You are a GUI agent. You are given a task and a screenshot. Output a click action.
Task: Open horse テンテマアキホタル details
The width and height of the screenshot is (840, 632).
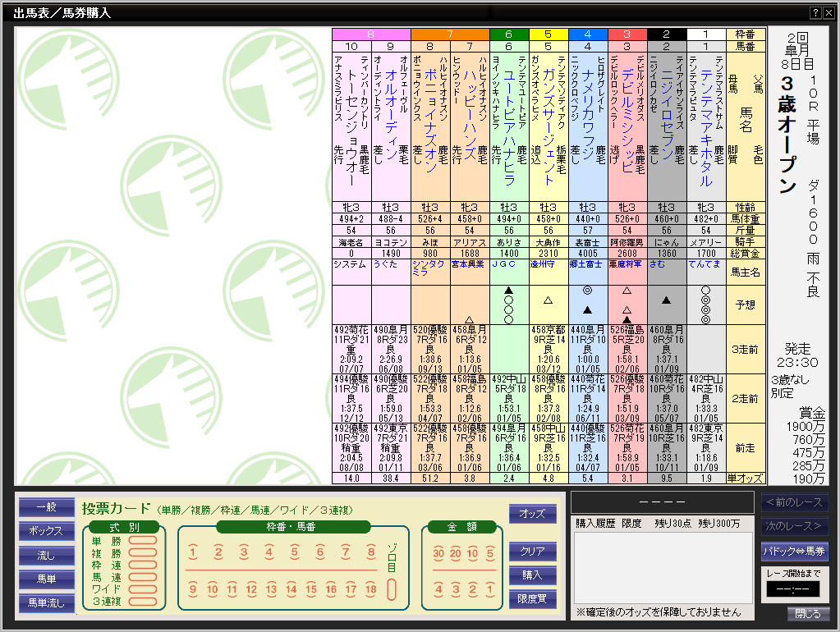(706, 129)
